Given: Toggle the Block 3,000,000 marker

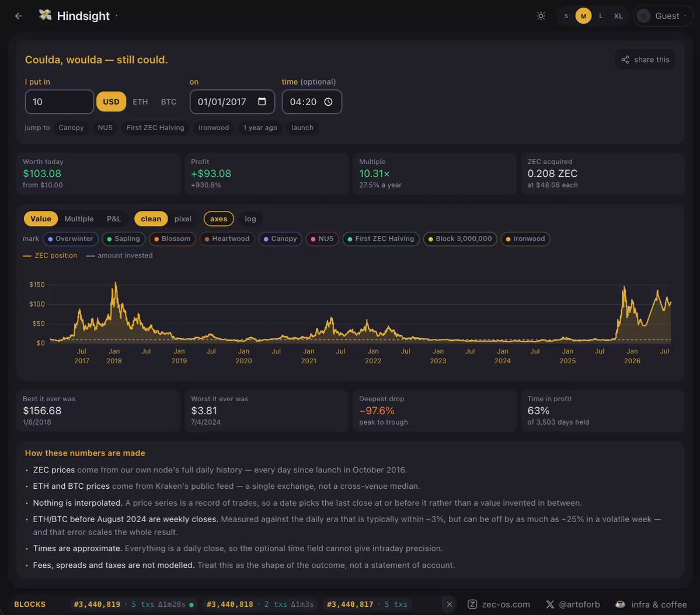Looking at the screenshot, I should tap(460, 239).
